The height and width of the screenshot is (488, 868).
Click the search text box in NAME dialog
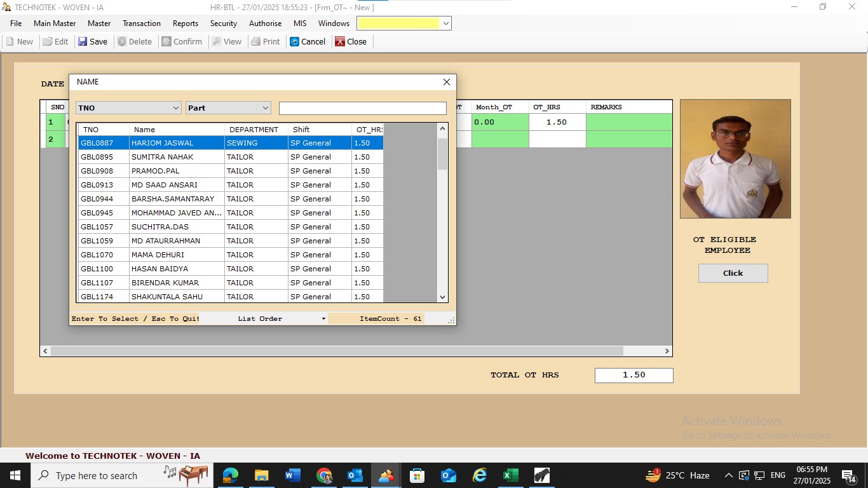tap(362, 109)
